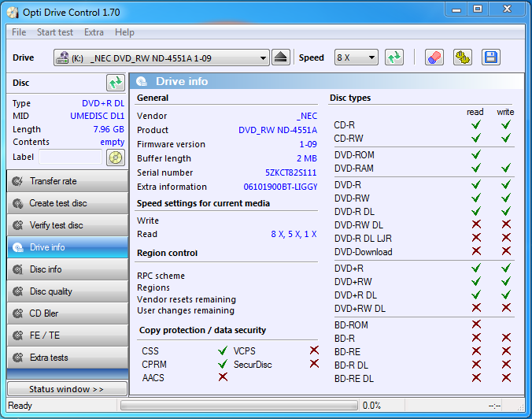Click the Extra tests icon
532x419 pixels.
point(17,358)
